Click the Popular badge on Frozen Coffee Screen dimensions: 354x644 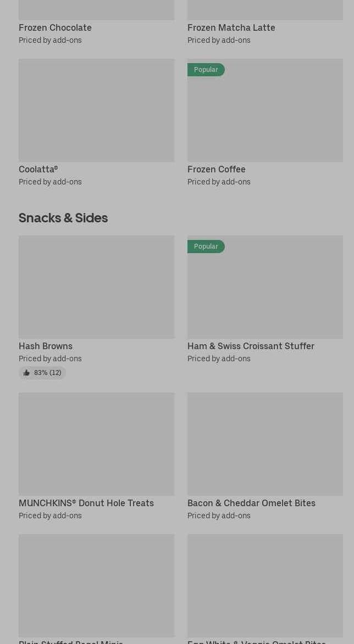(206, 70)
